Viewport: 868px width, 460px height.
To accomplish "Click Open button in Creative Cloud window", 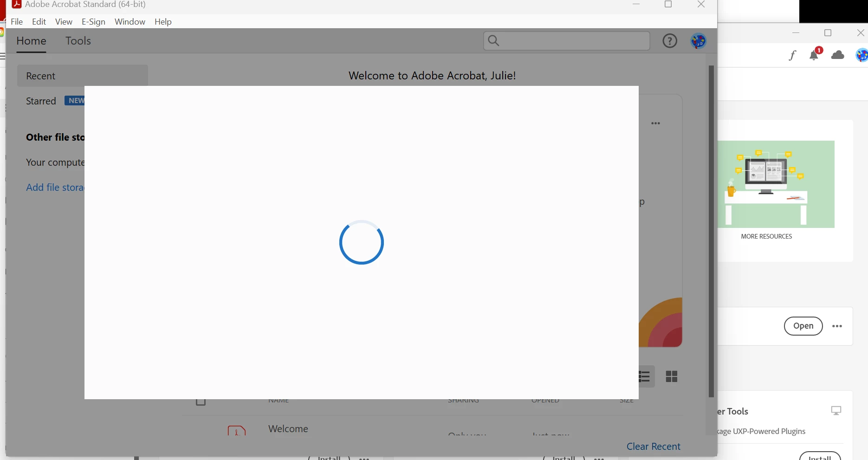I will [x=803, y=326].
